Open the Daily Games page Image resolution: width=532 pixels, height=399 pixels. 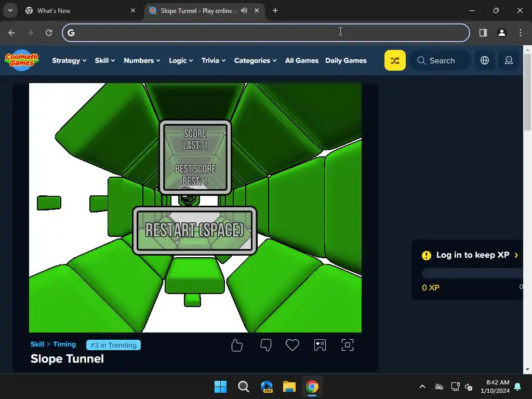[x=345, y=60]
